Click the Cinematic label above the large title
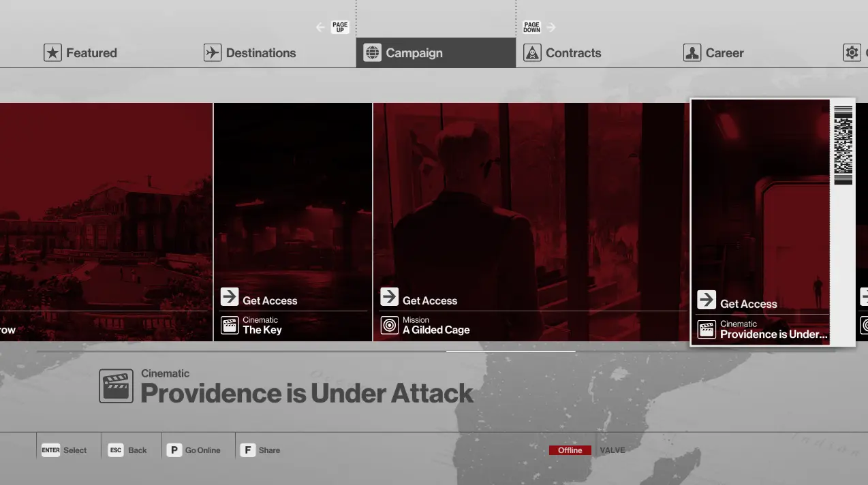This screenshot has height=485, width=868. (x=165, y=373)
